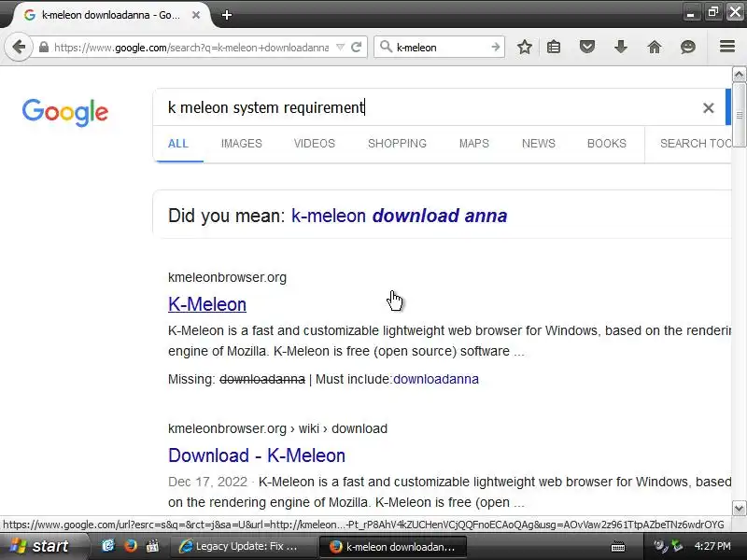This screenshot has width=747, height=560.
Task: Launch Firefox from quick launch bar
Action: tap(130, 546)
